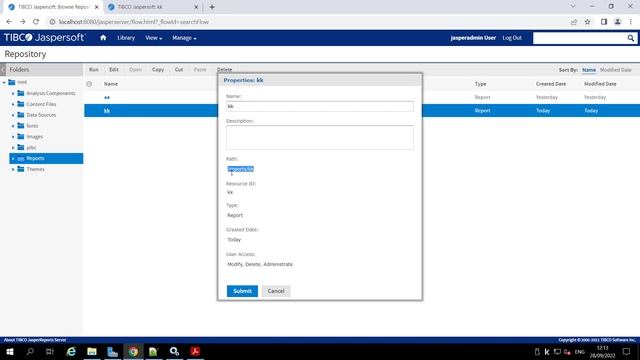Open the notification center icon

click(x=627, y=351)
